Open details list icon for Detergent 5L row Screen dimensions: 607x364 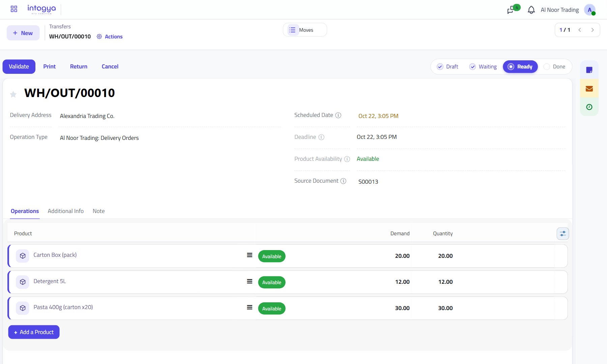(x=250, y=281)
